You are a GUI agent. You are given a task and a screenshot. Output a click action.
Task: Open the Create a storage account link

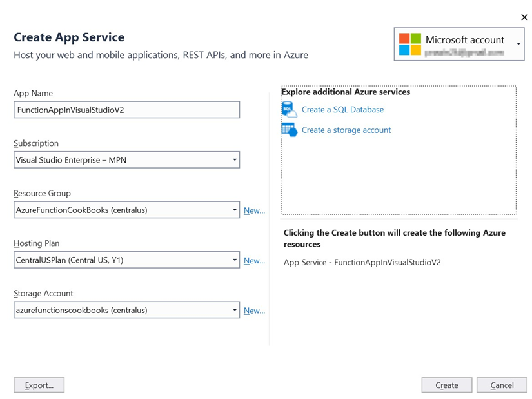[x=346, y=130]
